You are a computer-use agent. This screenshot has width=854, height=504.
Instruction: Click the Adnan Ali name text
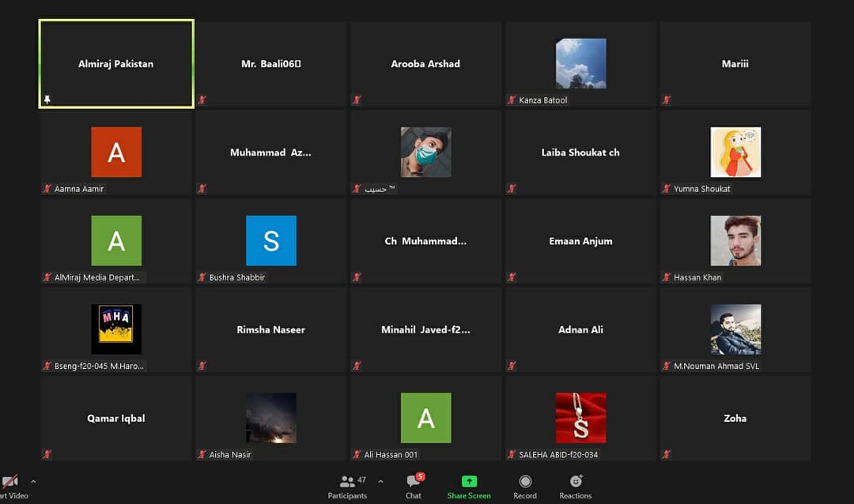(x=580, y=330)
